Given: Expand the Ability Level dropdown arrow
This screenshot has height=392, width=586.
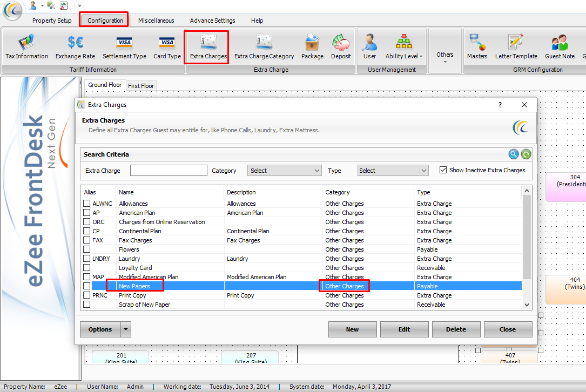Looking at the screenshot, I should point(421,57).
